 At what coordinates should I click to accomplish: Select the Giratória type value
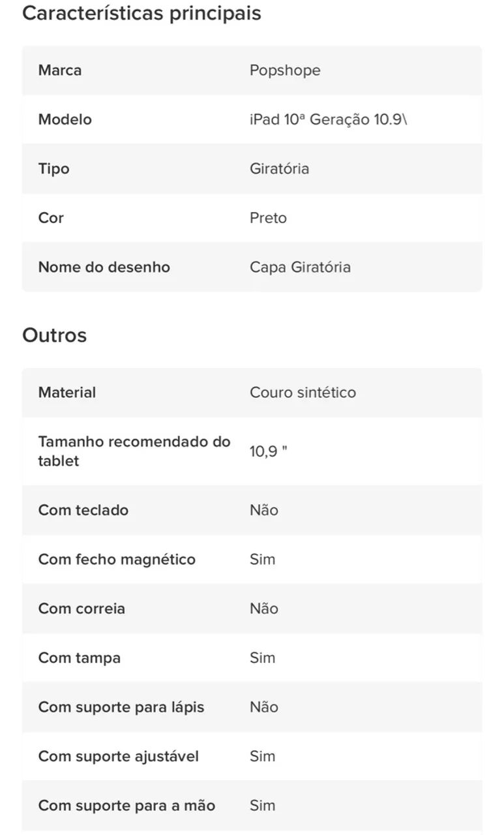279,168
